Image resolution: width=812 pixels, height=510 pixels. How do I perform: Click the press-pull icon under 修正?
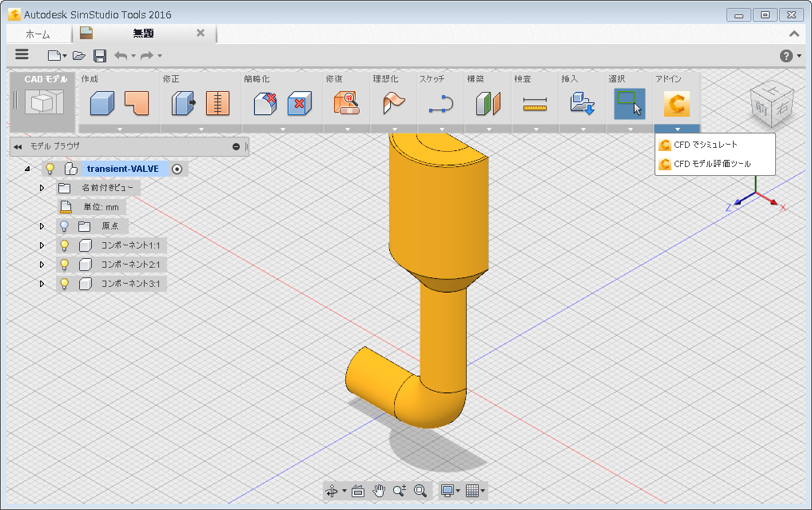pos(183,103)
